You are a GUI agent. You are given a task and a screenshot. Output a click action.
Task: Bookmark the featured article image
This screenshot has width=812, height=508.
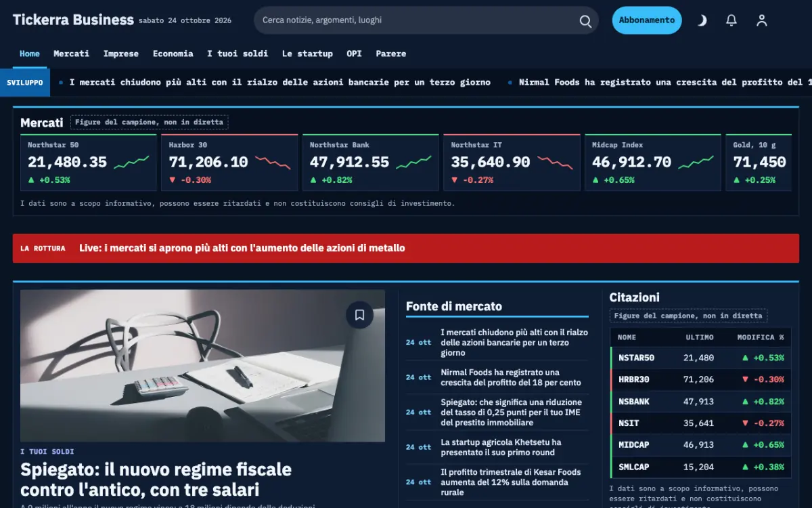359,315
